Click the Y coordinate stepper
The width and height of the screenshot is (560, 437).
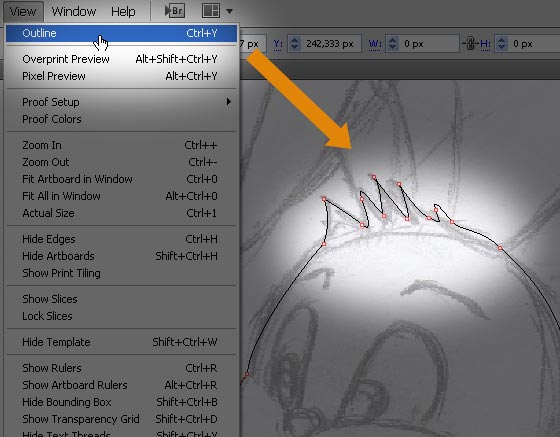(294, 44)
